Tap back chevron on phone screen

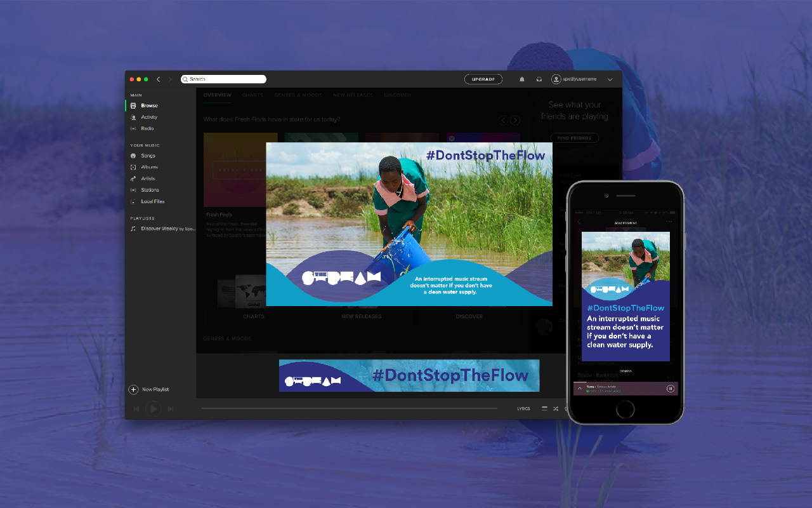(x=579, y=222)
